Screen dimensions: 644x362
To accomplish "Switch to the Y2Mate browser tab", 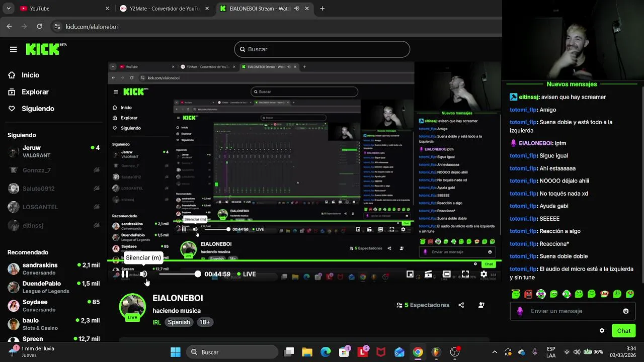I will [x=164, y=9].
